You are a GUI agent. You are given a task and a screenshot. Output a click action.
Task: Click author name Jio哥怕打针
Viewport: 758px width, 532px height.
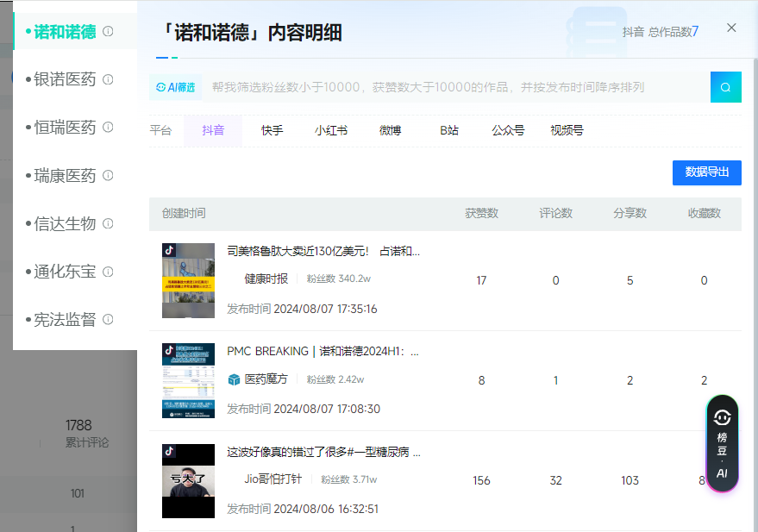(x=273, y=479)
